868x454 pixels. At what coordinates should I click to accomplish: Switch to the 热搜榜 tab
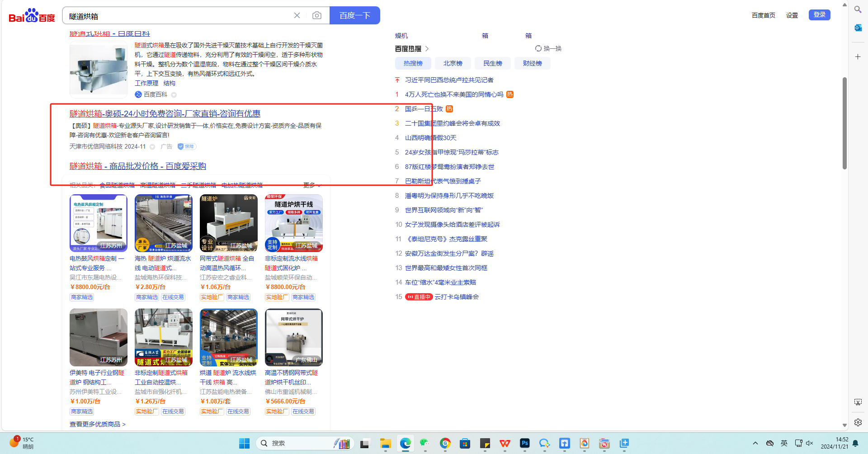click(413, 63)
